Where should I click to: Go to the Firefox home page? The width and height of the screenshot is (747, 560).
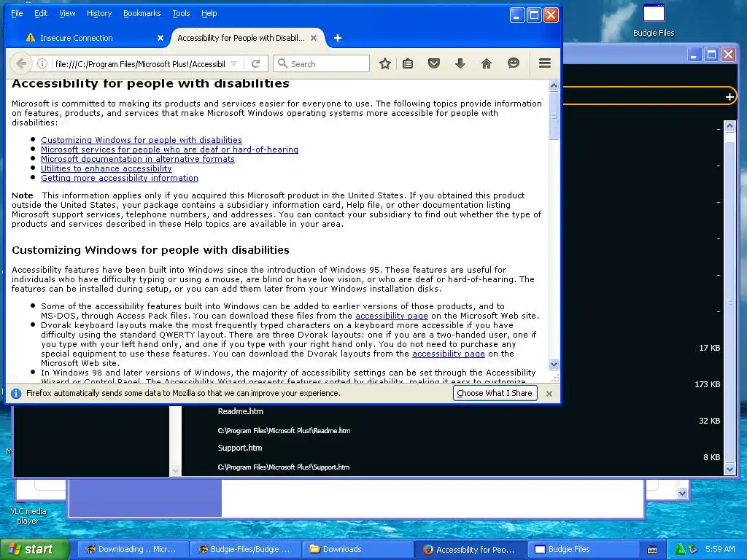pyautogui.click(x=487, y=64)
